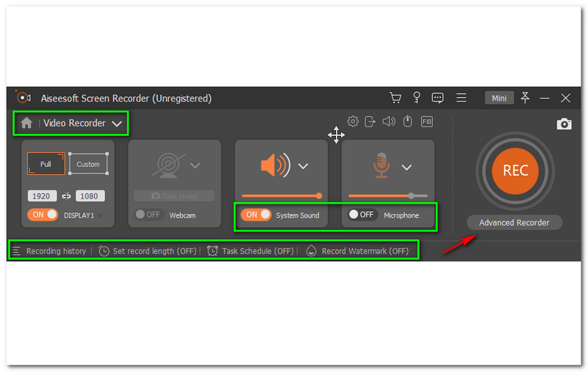This screenshot has height=372, width=588.
Task: Open the feedback chat bubble icon
Action: 437,98
